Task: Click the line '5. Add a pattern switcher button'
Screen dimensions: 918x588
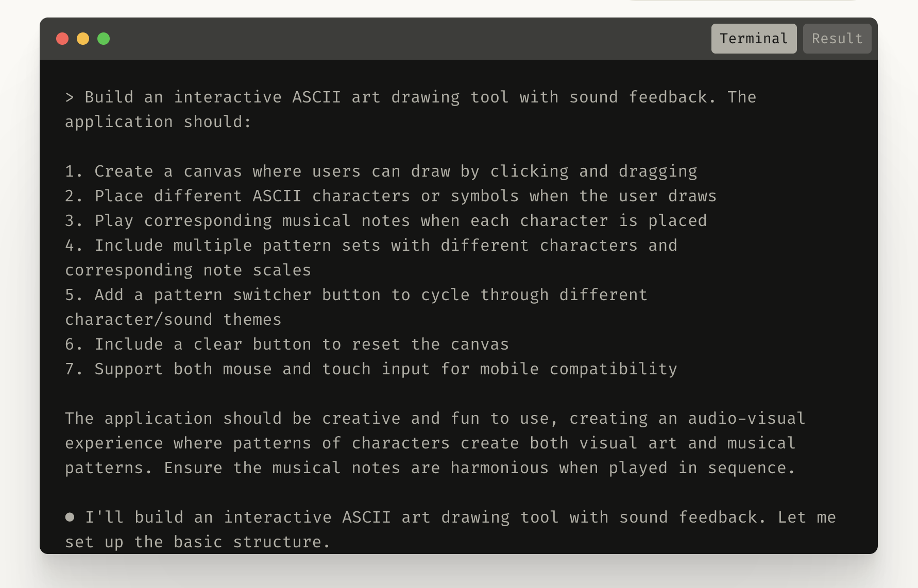Action: coord(356,295)
